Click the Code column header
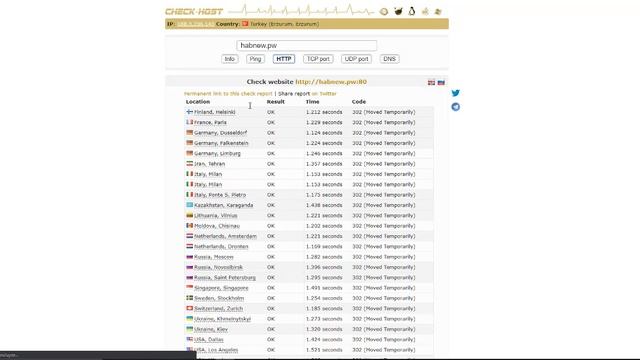Image resolution: width=640 pixels, height=360 pixels. [359, 102]
